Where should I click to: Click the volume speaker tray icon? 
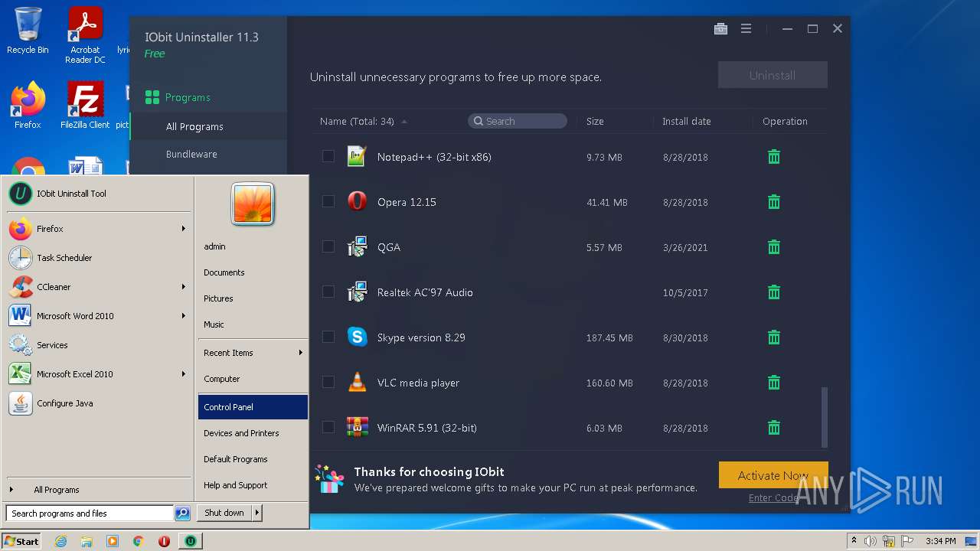(x=871, y=541)
